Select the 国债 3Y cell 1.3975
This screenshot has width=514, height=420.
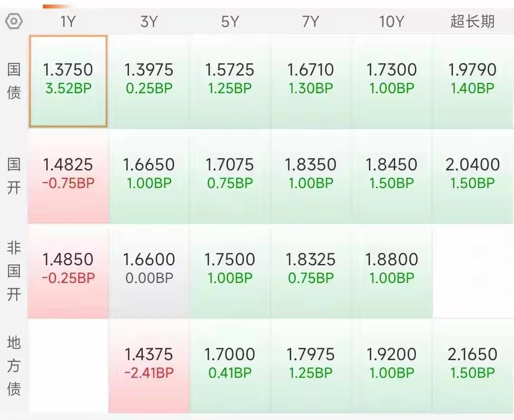(149, 81)
